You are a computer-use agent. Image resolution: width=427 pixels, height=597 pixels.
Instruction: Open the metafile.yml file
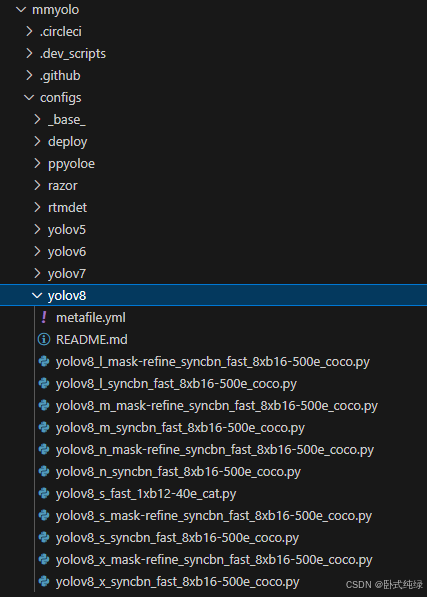(x=91, y=318)
